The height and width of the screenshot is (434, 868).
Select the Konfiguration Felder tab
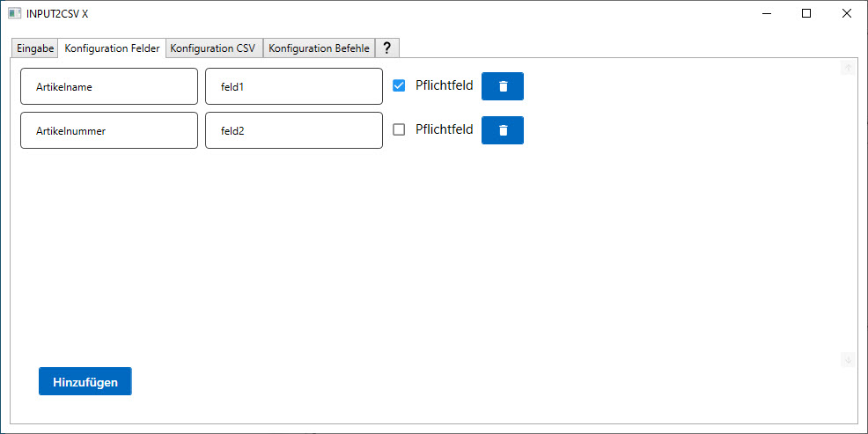pyautogui.click(x=112, y=48)
